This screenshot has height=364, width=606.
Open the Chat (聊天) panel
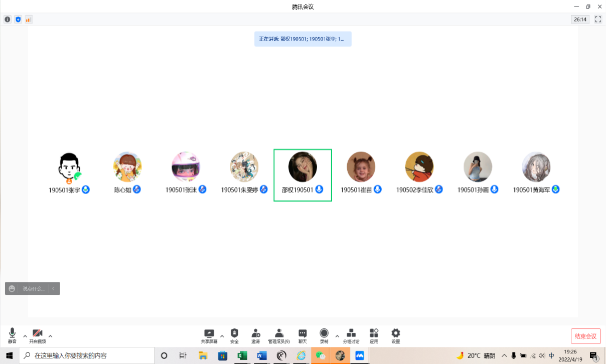point(302,335)
